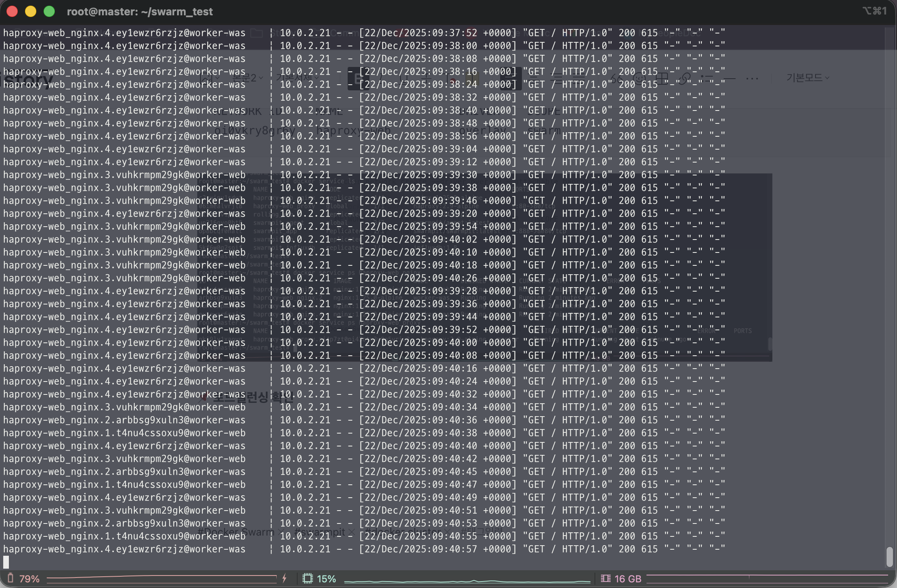The image size is (897, 588).
Task: Click the charging bolt icon in status bar
Action: 284,578
